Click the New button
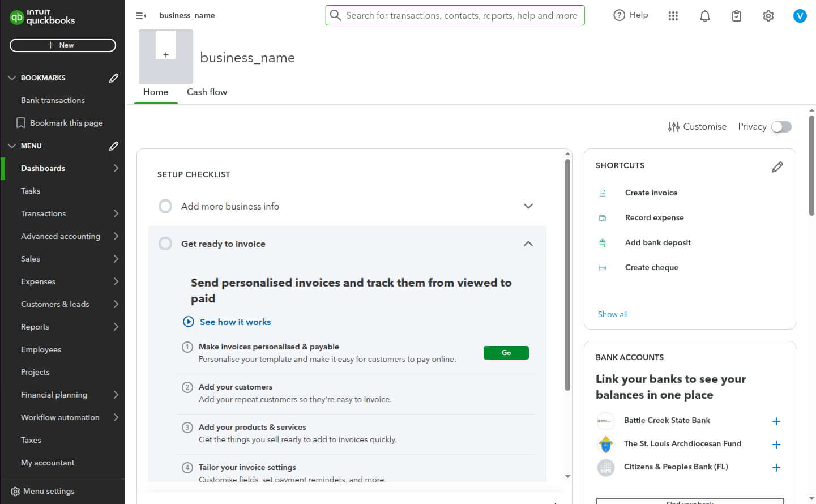Viewport: 816px width, 504px height. [x=63, y=45]
